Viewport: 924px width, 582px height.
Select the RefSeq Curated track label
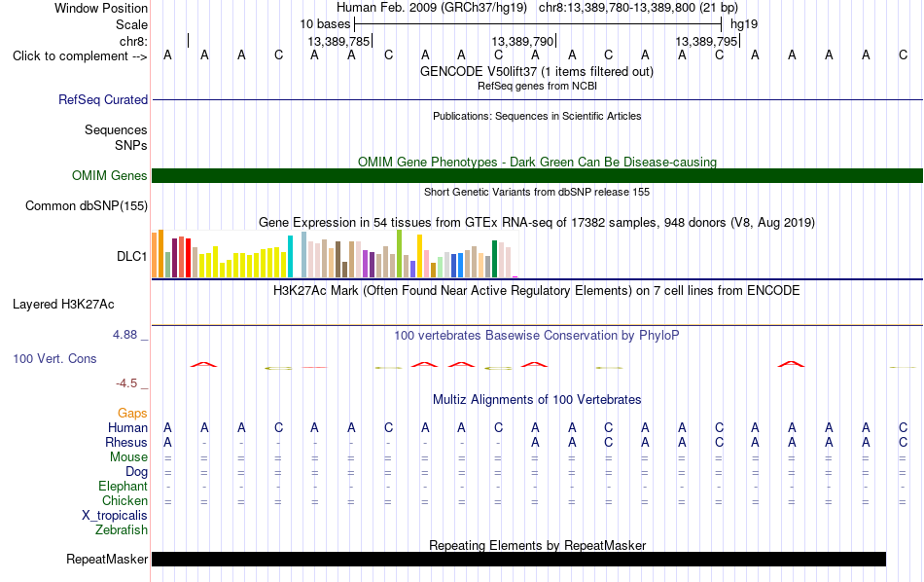tap(103, 99)
